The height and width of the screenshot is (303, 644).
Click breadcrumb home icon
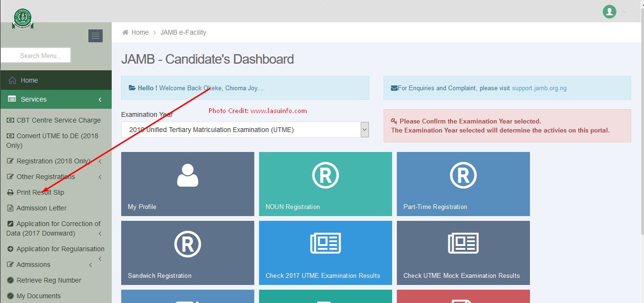click(125, 32)
